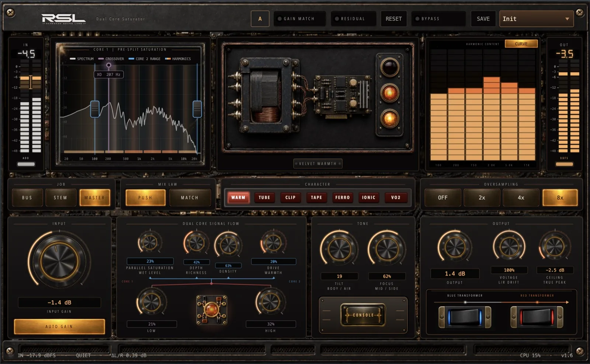
Task: Click the Voltage L/R Drift knob
Action: pyautogui.click(x=509, y=246)
